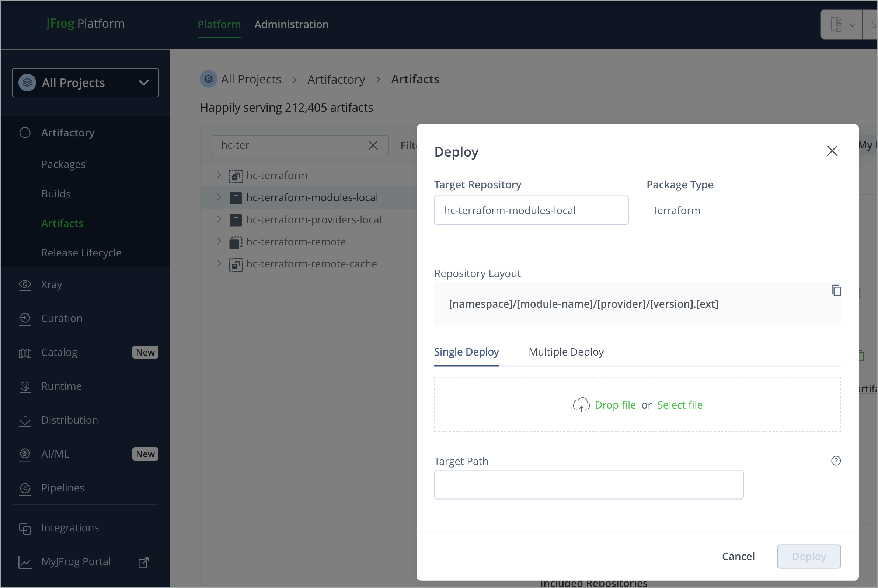Click inside the Target Path field
Screen dimensions: 878x588
click(x=589, y=484)
